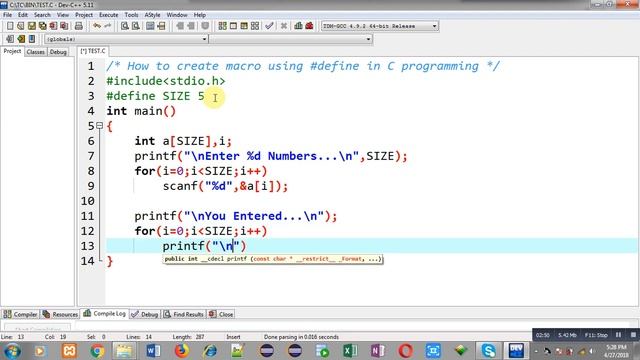Click the blue bookmark icon in second toolbar
Screen dimensions: 640x360
[32, 39]
